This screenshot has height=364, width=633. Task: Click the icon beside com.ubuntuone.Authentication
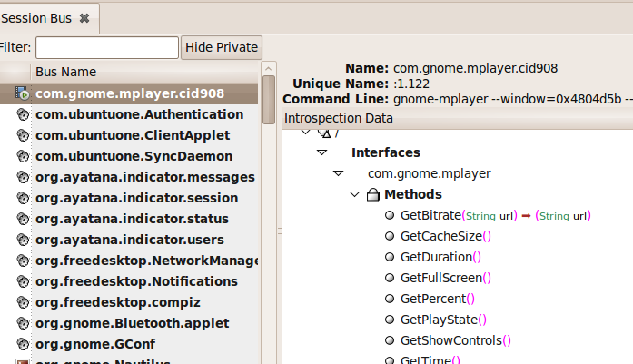23,114
